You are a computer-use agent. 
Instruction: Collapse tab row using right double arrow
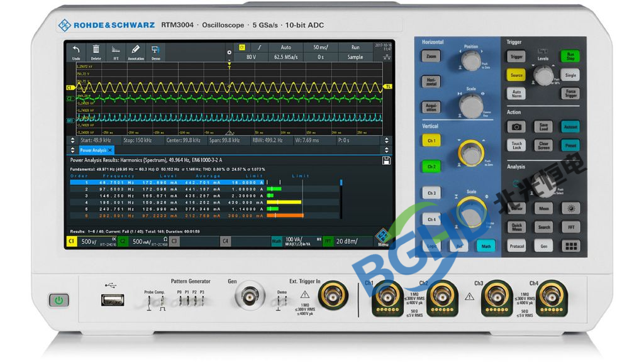[387, 150]
